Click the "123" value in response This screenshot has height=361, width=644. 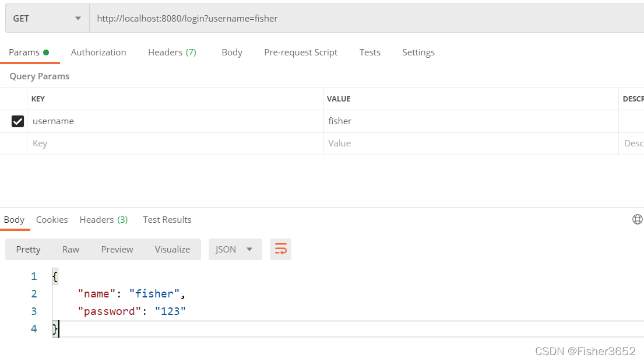(170, 311)
